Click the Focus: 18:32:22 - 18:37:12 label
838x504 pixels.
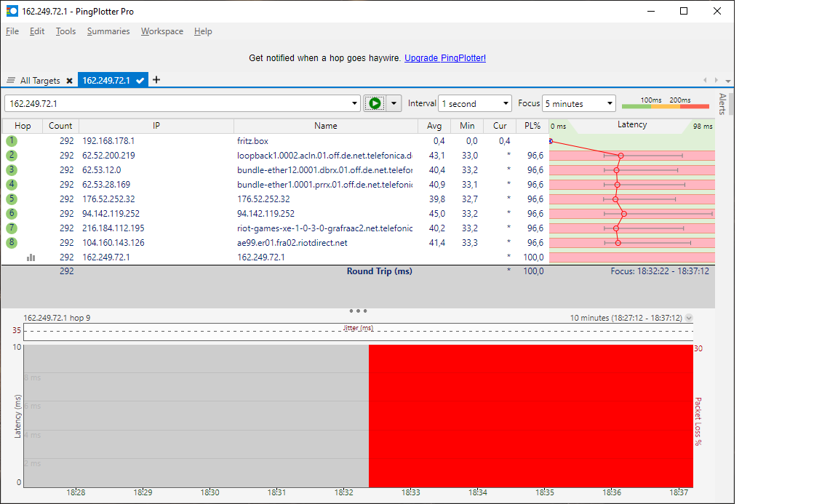coord(660,271)
